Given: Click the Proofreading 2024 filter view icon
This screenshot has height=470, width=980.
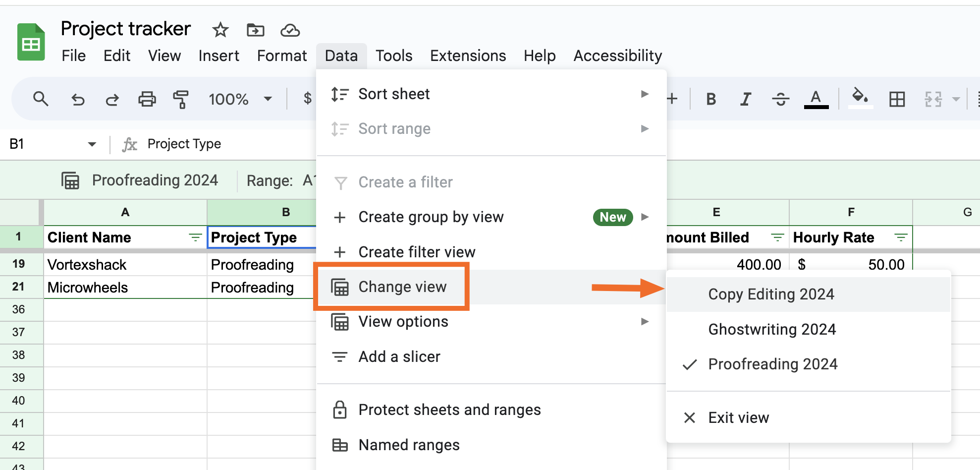Looking at the screenshot, I should pyautogui.click(x=70, y=180).
